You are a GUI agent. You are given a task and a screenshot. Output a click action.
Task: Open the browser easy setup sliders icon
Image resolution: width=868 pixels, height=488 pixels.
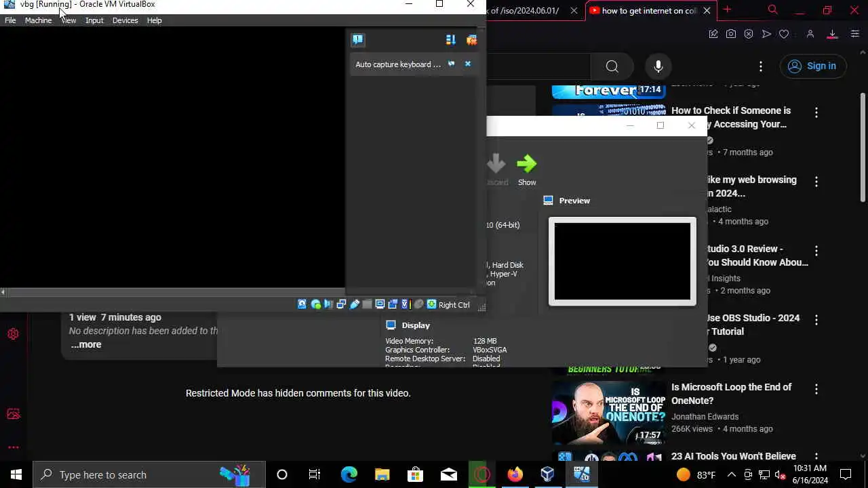[854, 34]
